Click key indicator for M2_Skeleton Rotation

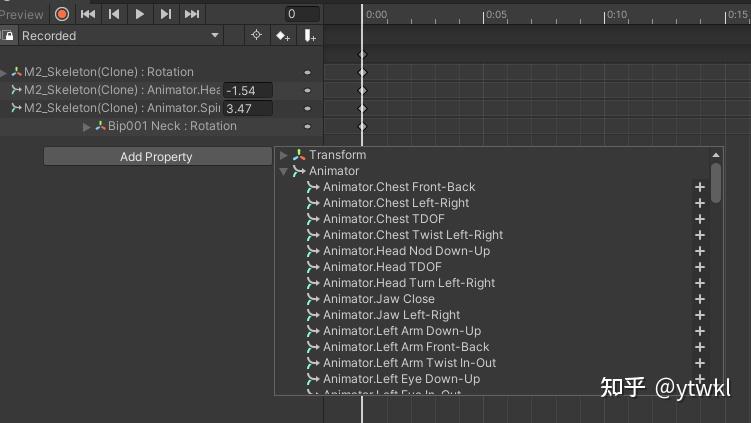[307, 72]
